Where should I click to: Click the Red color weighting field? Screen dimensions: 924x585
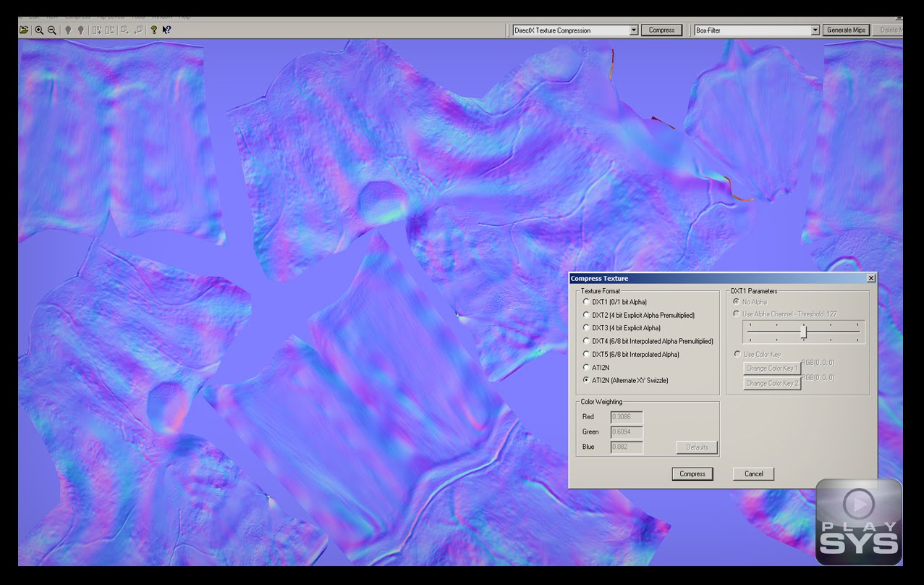coord(627,417)
